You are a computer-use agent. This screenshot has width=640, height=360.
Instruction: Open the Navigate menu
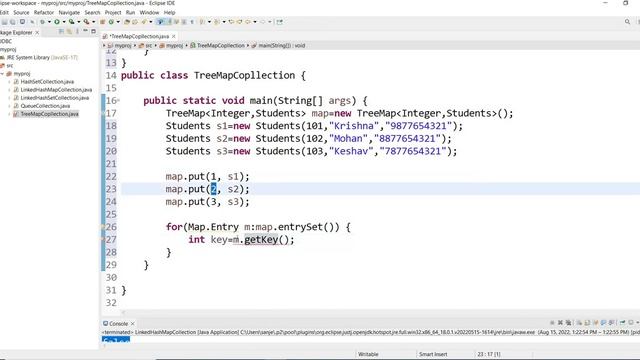coord(69,13)
